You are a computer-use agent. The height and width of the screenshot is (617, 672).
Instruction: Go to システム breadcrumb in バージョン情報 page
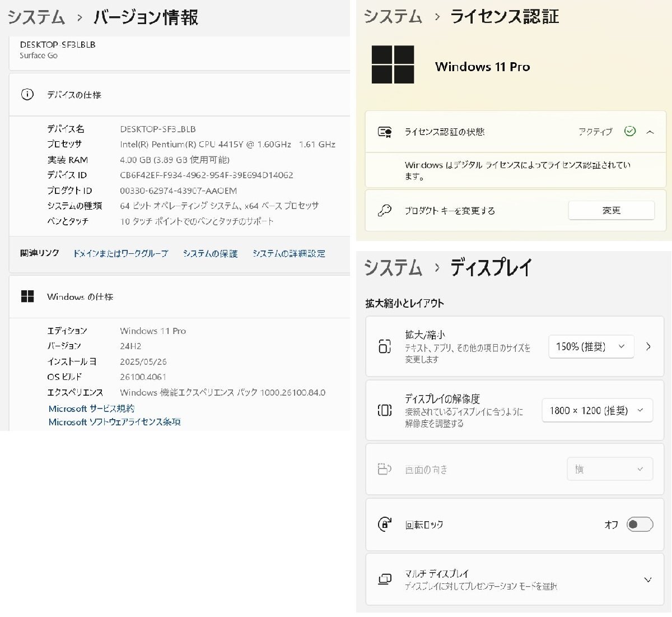(x=36, y=17)
